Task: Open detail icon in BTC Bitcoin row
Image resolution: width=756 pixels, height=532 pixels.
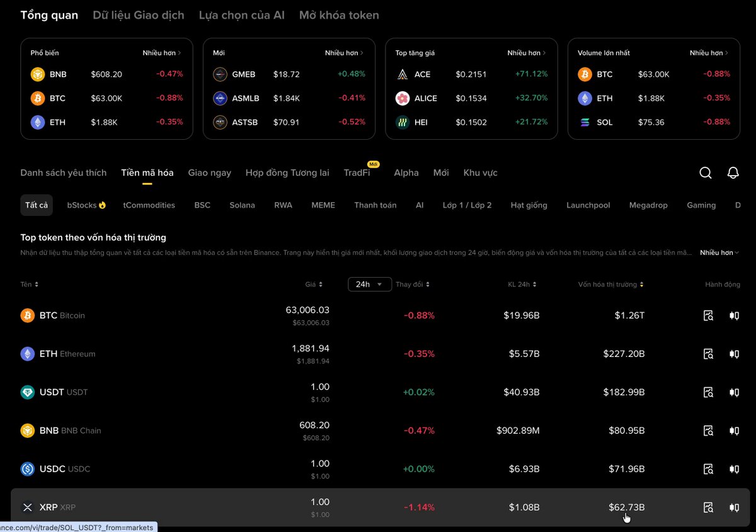Action: coord(708,315)
